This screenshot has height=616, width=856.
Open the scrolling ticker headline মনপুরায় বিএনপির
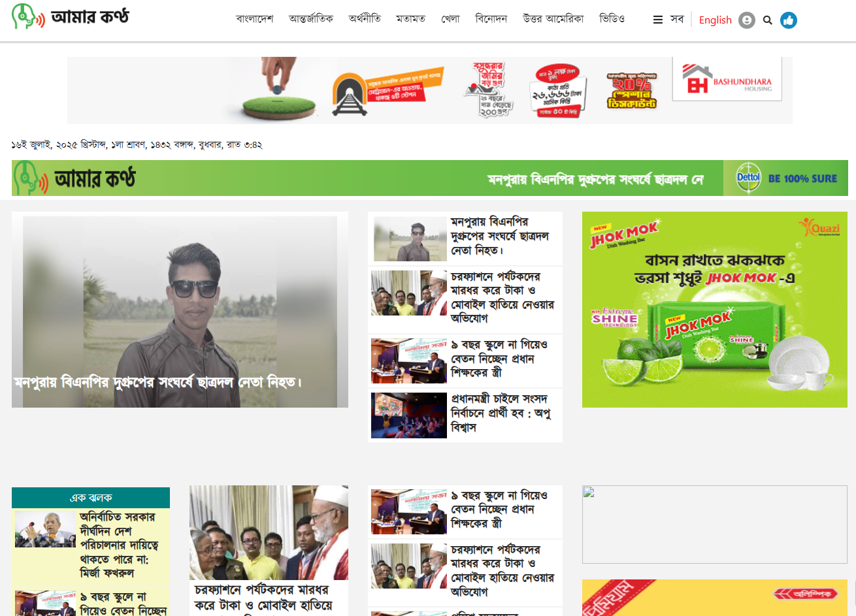coord(595,179)
